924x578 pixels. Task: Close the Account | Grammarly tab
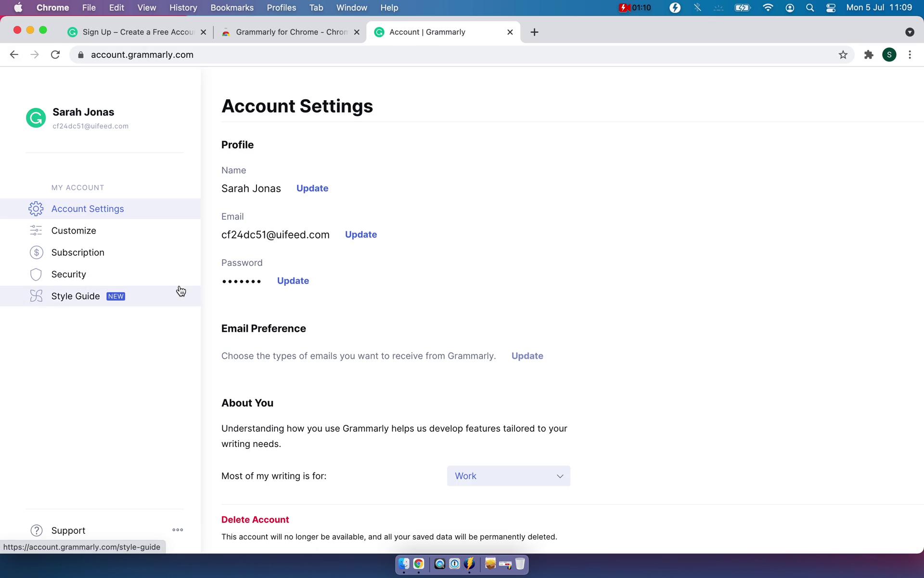pos(510,32)
